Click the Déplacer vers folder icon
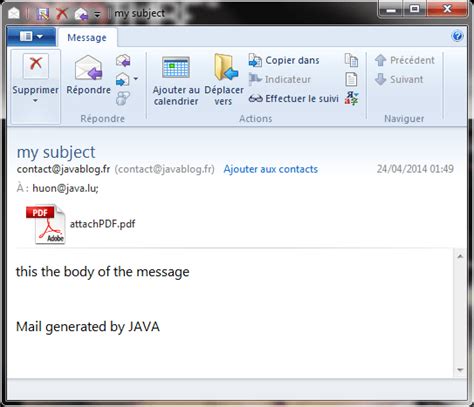This screenshot has width=474, height=407. pos(226,67)
